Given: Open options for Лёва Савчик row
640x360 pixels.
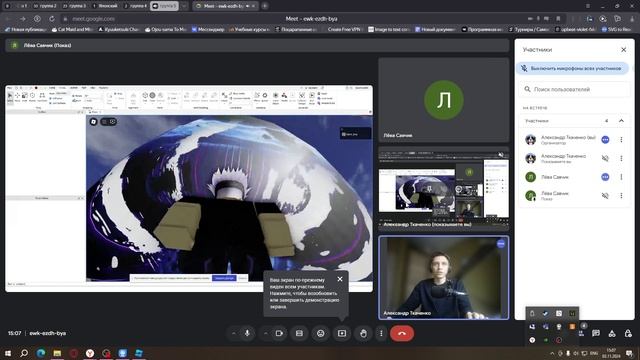Looking at the screenshot, I should [621, 177].
